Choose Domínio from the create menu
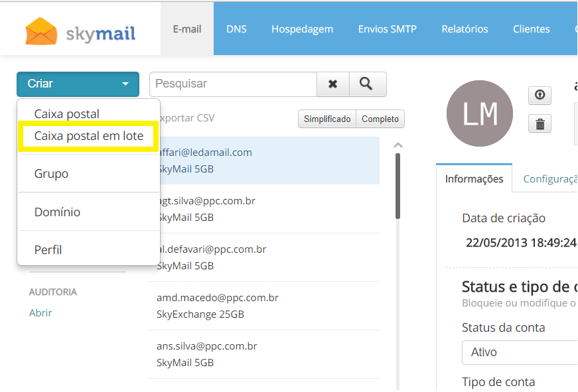The width and height of the screenshot is (578, 392). (x=57, y=212)
